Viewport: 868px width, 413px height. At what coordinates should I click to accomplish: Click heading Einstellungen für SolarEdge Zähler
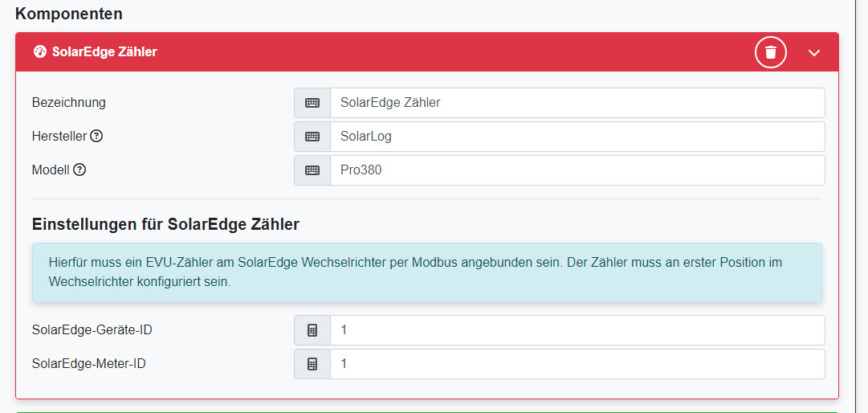pyautogui.click(x=165, y=224)
